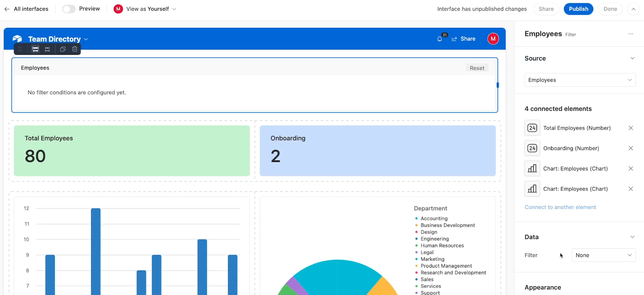This screenshot has height=295, width=644.
Task: Open the Employees source dropdown
Action: coord(580,80)
